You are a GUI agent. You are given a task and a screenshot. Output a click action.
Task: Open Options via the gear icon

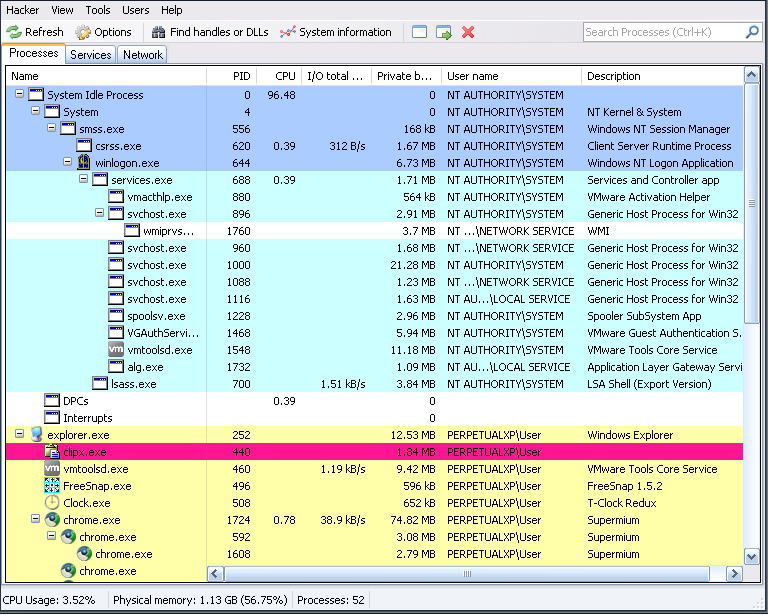(x=83, y=32)
